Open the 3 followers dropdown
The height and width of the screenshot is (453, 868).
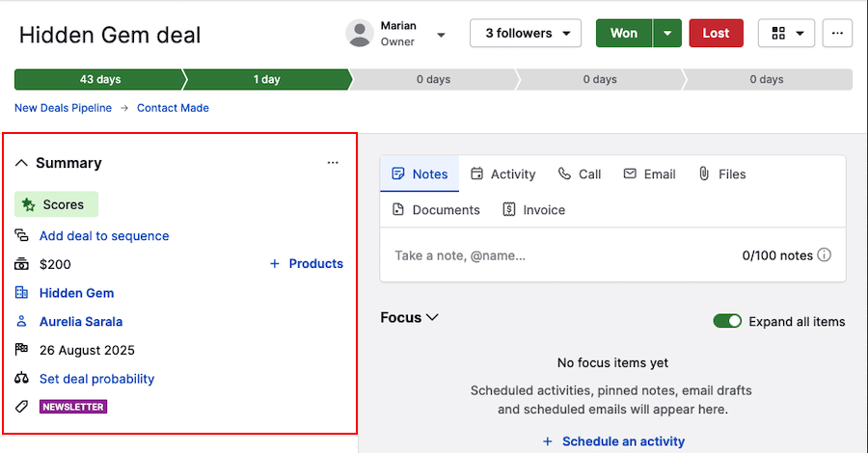[x=526, y=34]
